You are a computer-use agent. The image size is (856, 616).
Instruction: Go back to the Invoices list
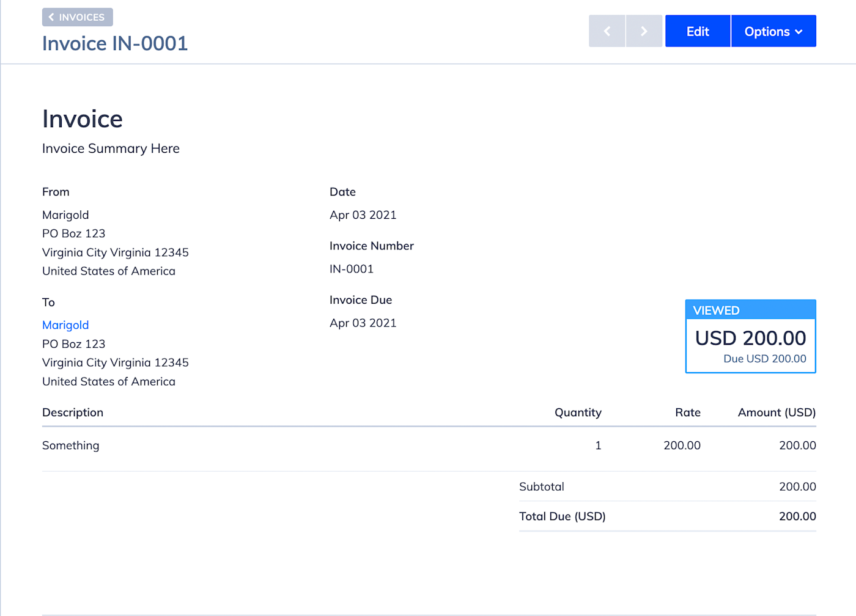click(77, 17)
